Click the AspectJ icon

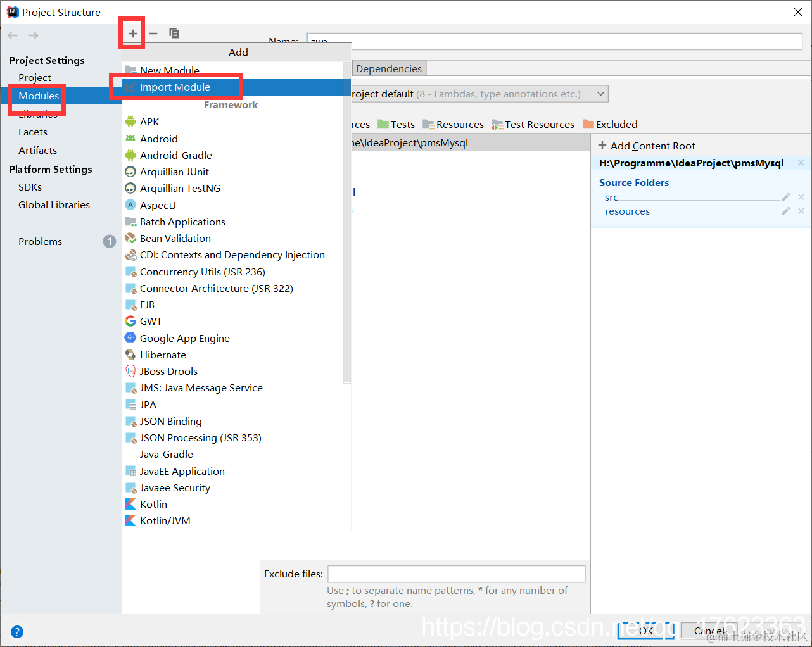coord(130,204)
